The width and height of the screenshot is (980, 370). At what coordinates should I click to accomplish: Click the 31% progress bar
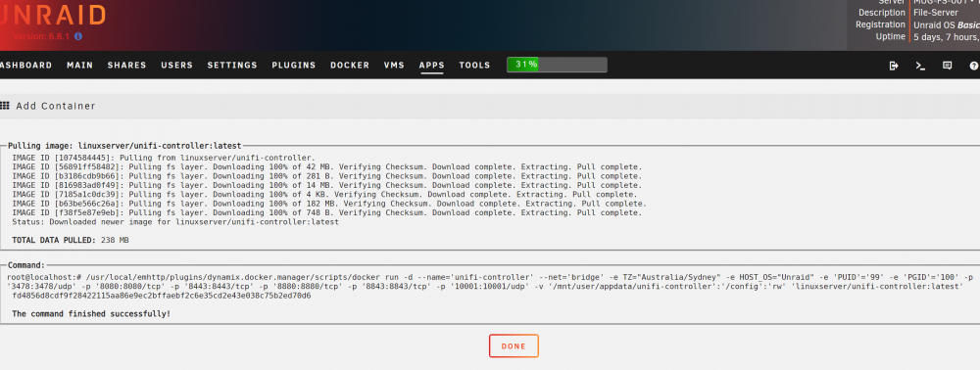click(557, 65)
